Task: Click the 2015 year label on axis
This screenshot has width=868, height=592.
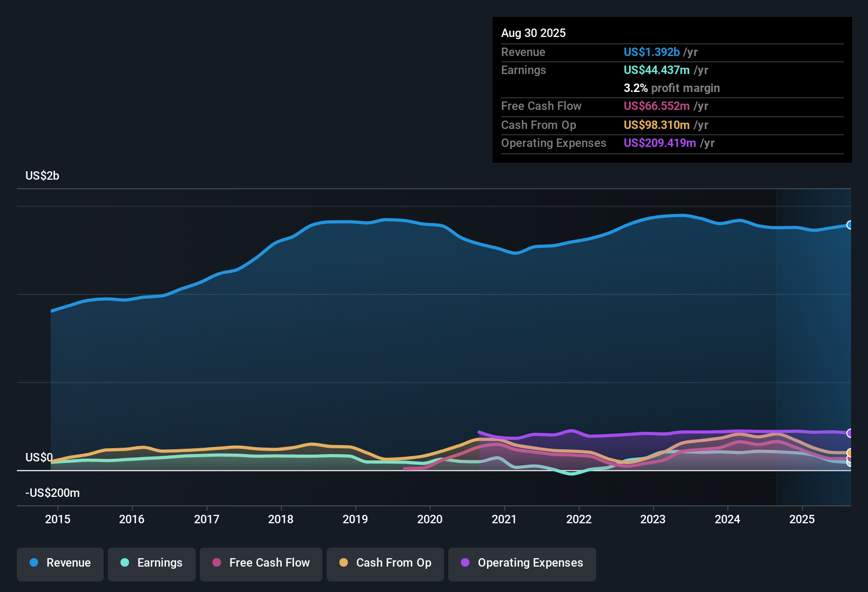Action: 58,520
